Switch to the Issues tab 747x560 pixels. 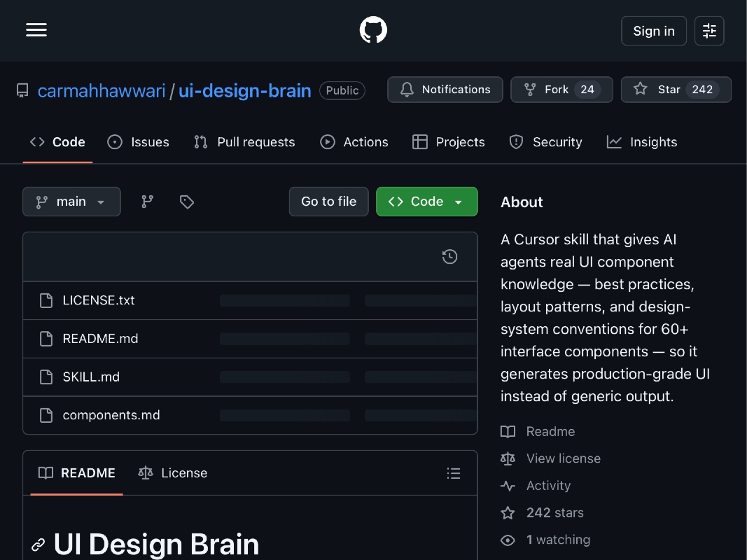[138, 142]
